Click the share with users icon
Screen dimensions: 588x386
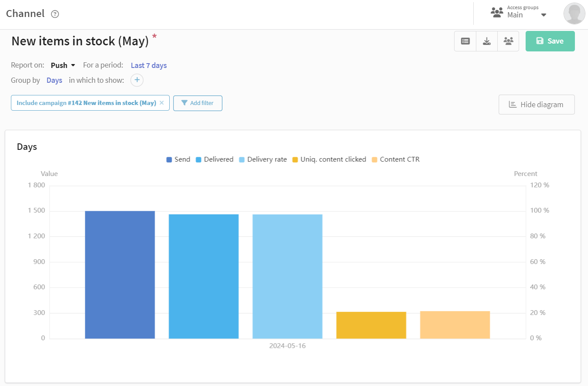(508, 41)
